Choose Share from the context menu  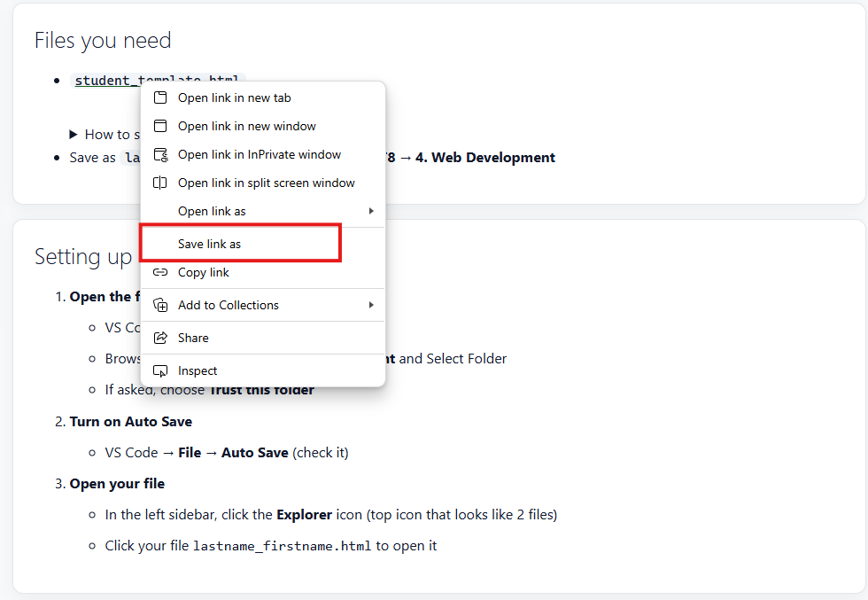pos(193,338)
